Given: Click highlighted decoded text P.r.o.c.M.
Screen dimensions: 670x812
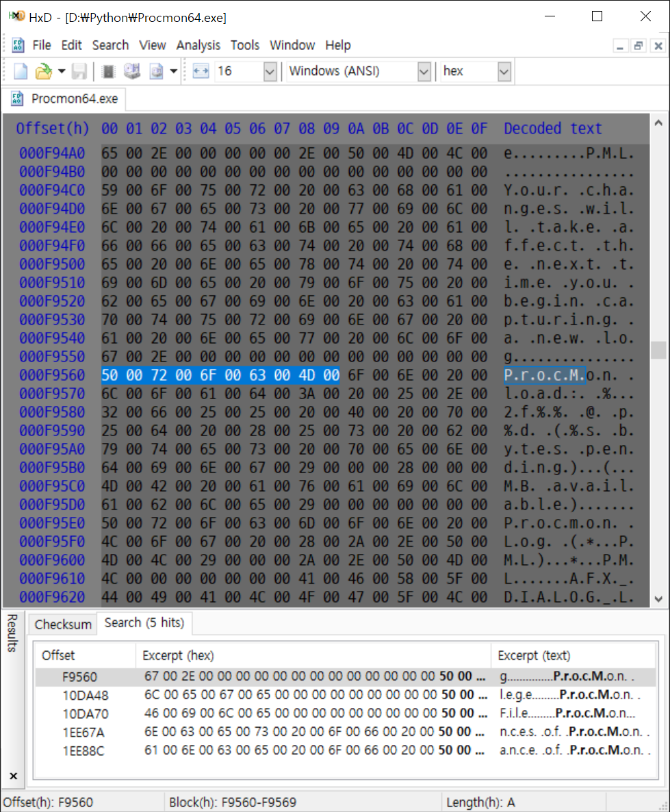Looking at the screenshot, I should 544,375.
